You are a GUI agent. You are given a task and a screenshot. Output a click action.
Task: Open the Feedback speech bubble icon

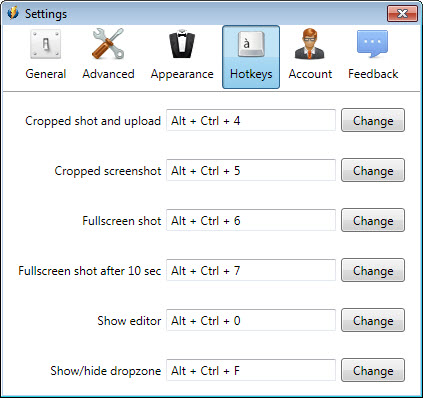click(x=373, y=44)
